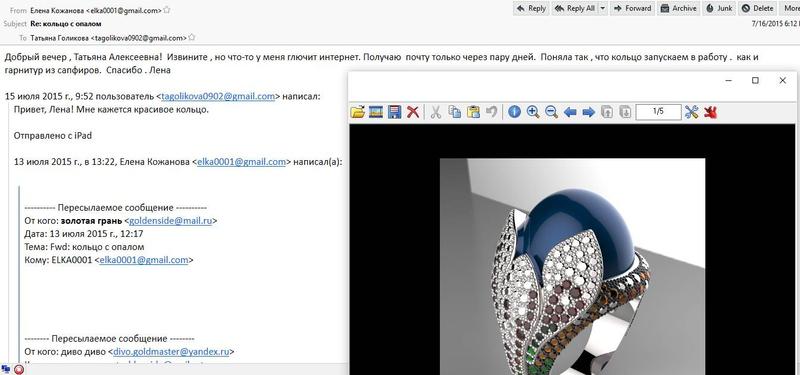Go to previous page using the up-page icon

[x=607, y=112]
